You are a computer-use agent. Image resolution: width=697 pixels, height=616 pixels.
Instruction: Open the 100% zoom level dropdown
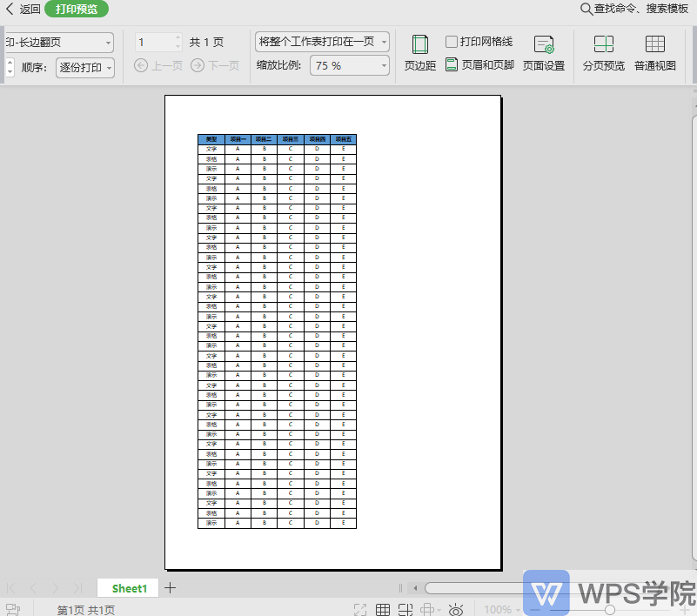[501, 609]
